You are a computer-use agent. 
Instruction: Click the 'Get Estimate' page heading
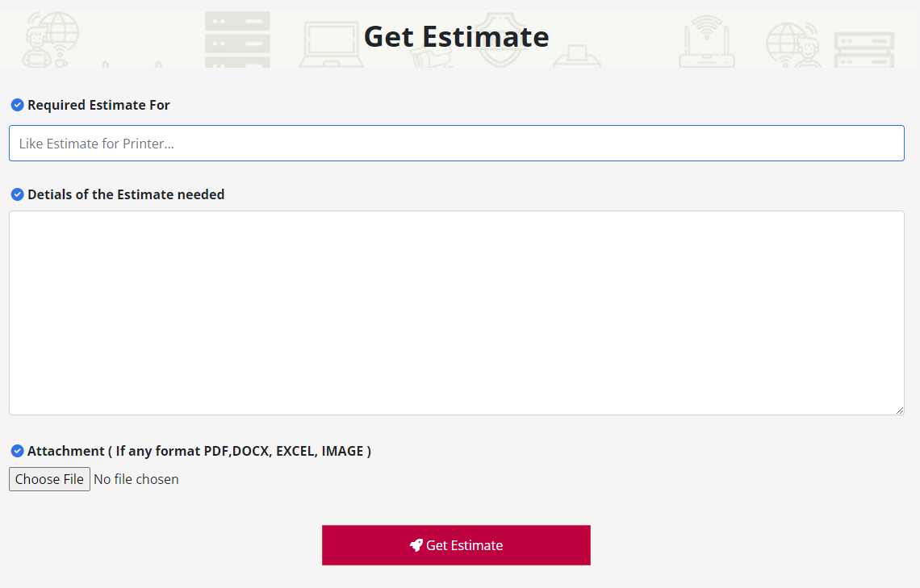(456, 36)
